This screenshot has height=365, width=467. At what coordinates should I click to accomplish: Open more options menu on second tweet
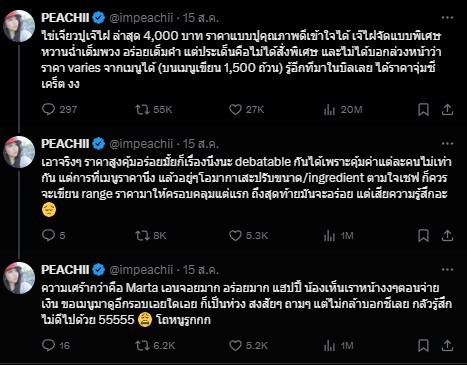(x=447, y=144)
